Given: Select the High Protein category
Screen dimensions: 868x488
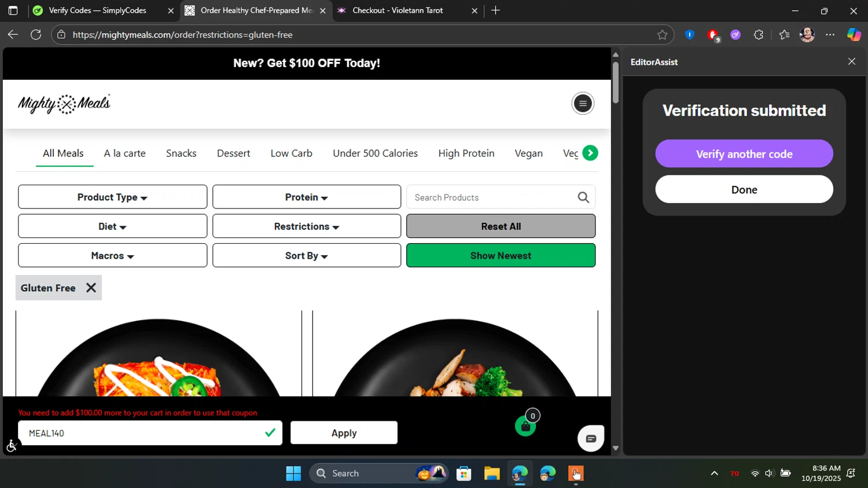Looking at the screenshot, I should point(466,153).
